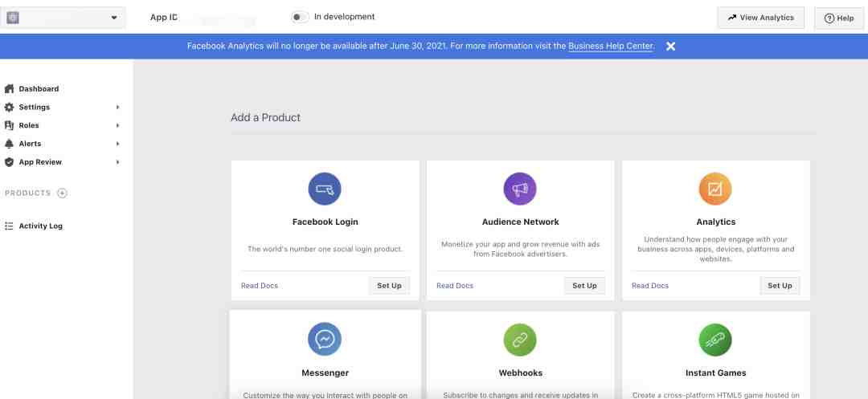This screenshot has height=399, width=868.
Task: Click the Messenger card title
Action: tap(325, 373)
